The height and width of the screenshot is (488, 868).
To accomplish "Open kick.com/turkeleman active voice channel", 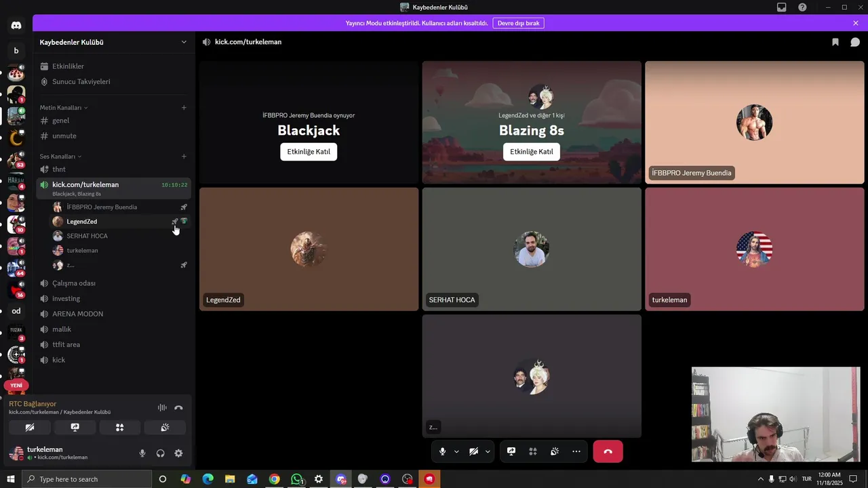I will [113, 188].
